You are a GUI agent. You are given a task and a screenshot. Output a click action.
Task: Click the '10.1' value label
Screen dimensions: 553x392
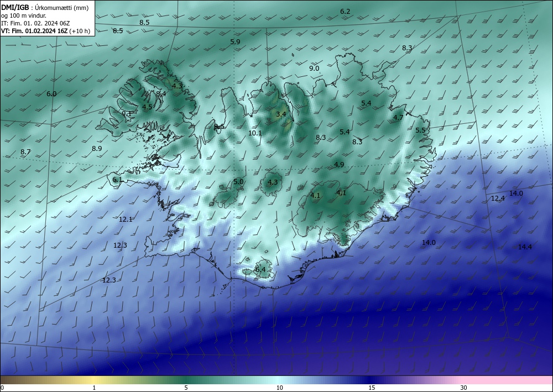[x=255, y=133]
